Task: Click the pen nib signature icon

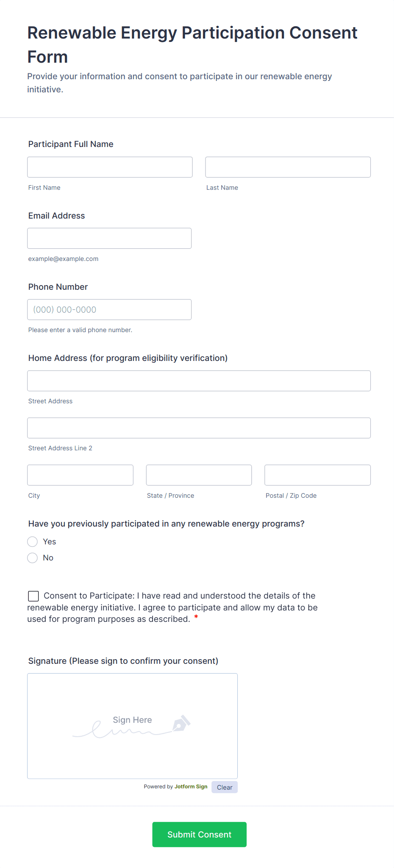Action: pyautogui.click(x=181, y=724)
